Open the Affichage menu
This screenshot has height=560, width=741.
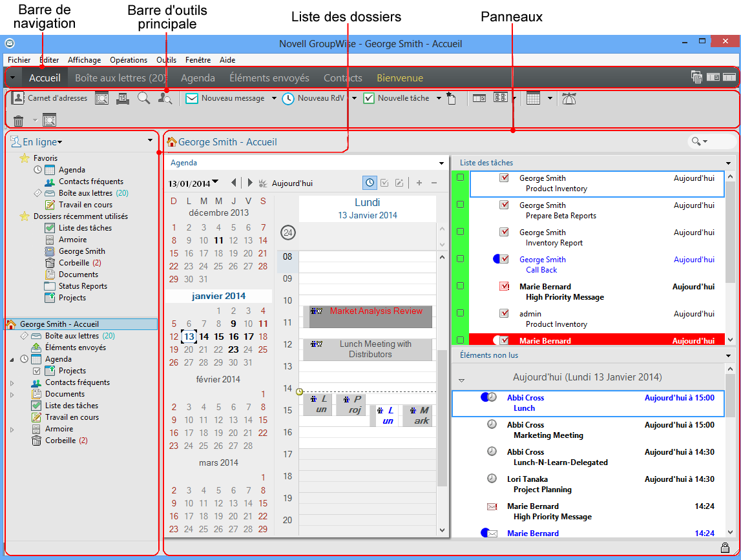click(84, 60)
